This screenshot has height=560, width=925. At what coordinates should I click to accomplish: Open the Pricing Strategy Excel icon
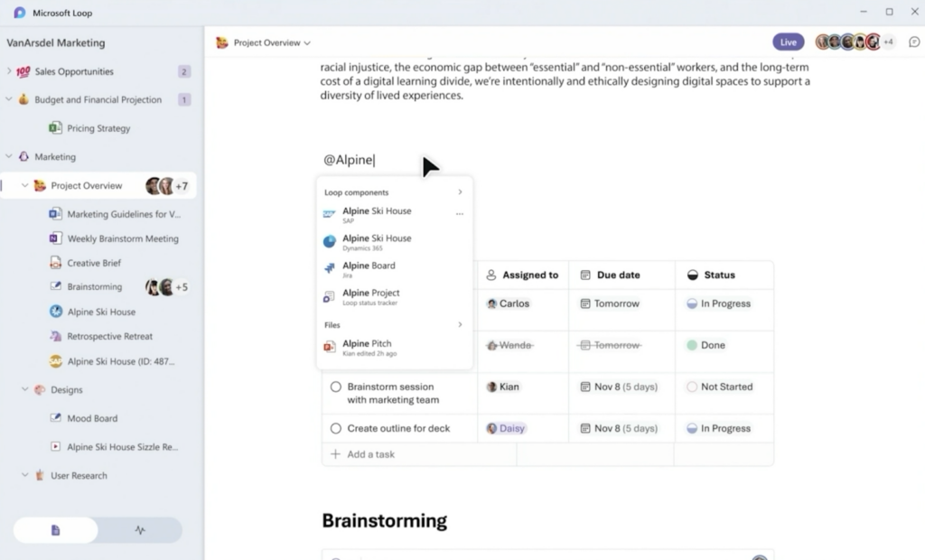tap(55, 128)
